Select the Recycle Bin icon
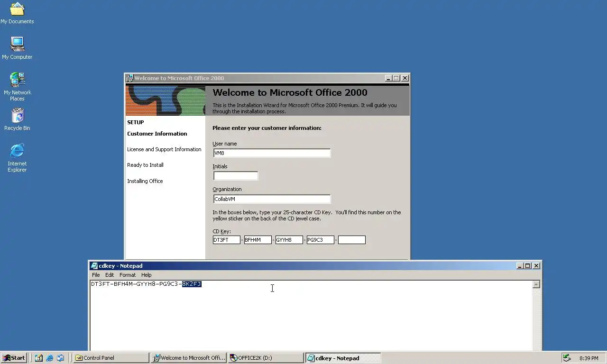 [17, 119]
